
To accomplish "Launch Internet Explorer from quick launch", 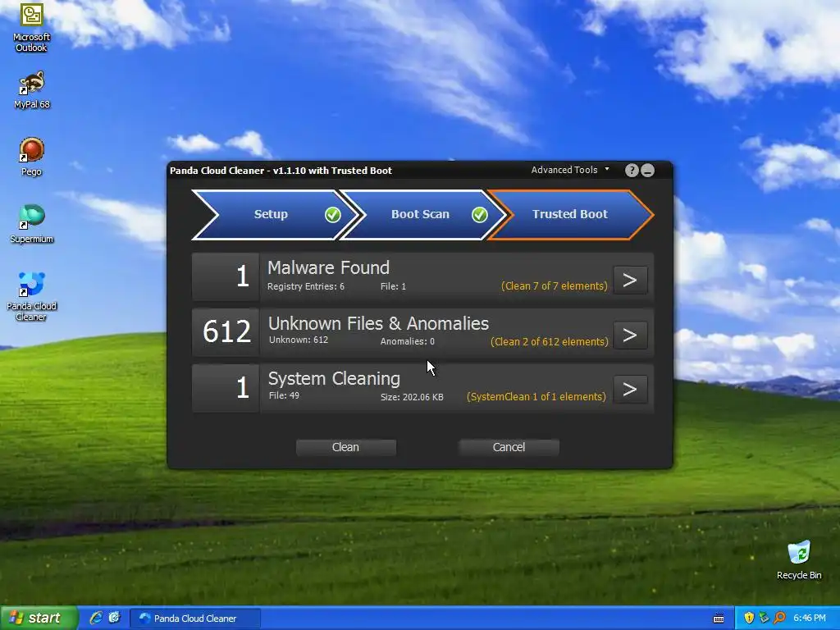I will (96, 618).
